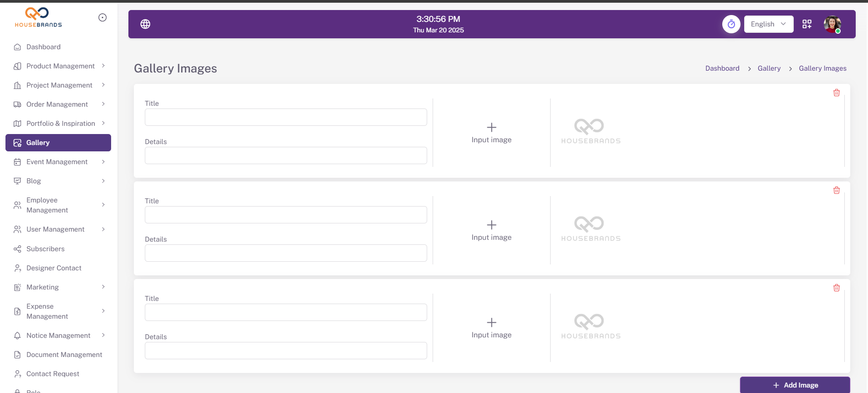Click Input image in second row
868x393 pixels.
tap(491, 231)
